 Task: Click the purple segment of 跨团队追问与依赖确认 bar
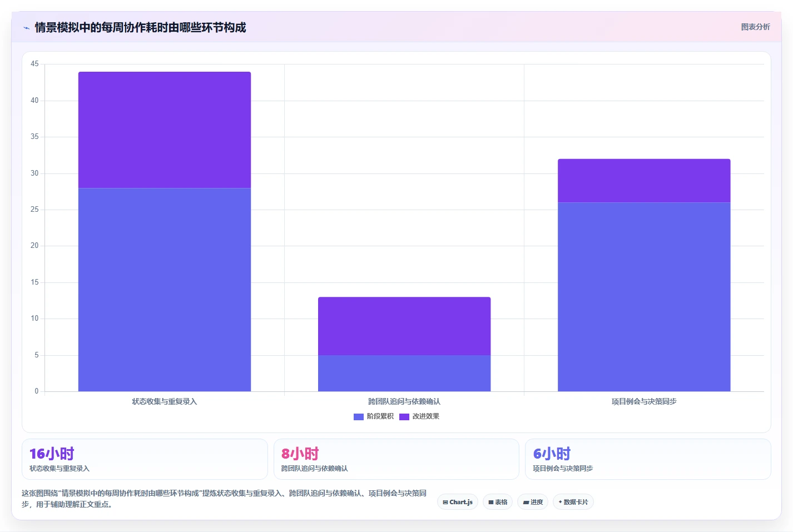pyautogui.click(x=404, y=326)
